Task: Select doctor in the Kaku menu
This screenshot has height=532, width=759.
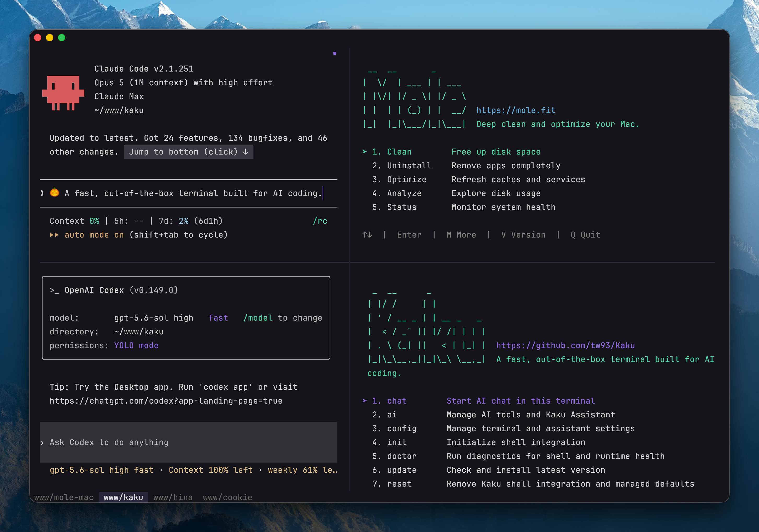Action: point(518,457)
